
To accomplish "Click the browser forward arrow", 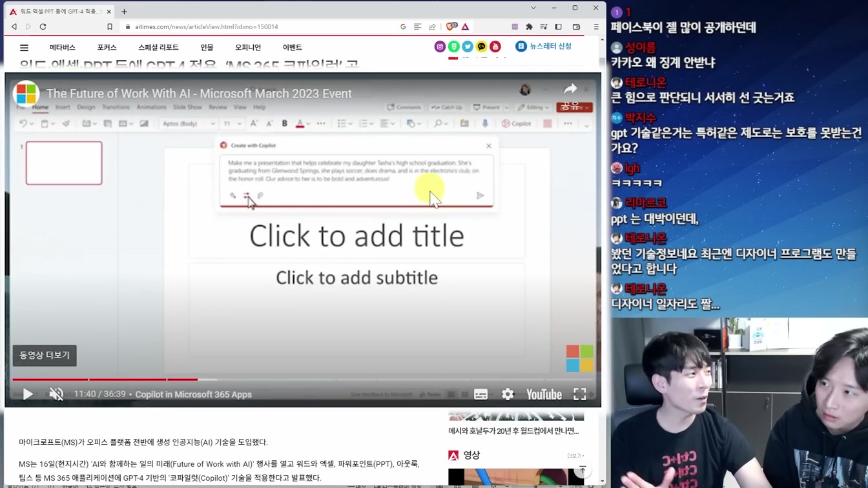I will (28, 26).
